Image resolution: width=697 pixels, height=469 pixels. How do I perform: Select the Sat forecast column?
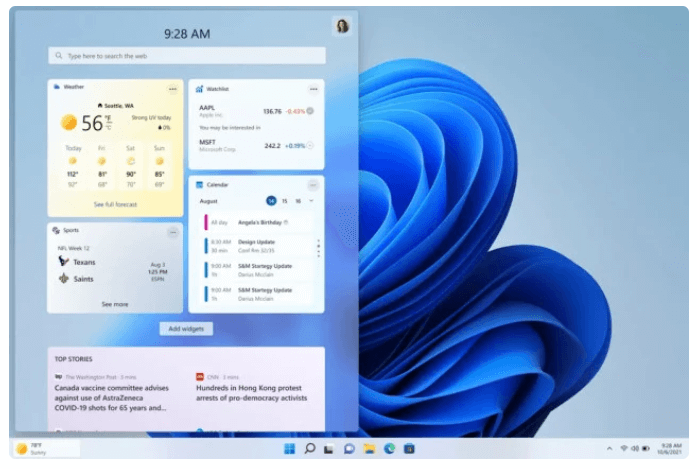click(131, 166)
